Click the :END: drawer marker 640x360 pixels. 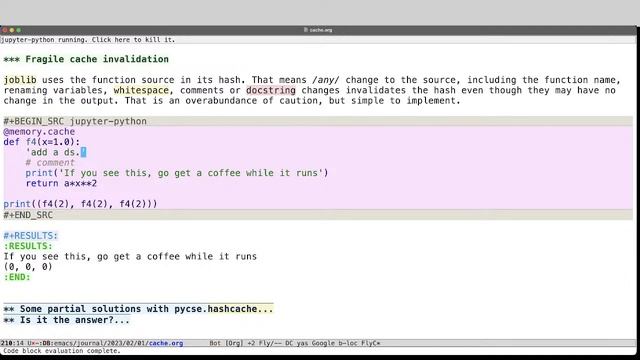click(x=17, y=277)
